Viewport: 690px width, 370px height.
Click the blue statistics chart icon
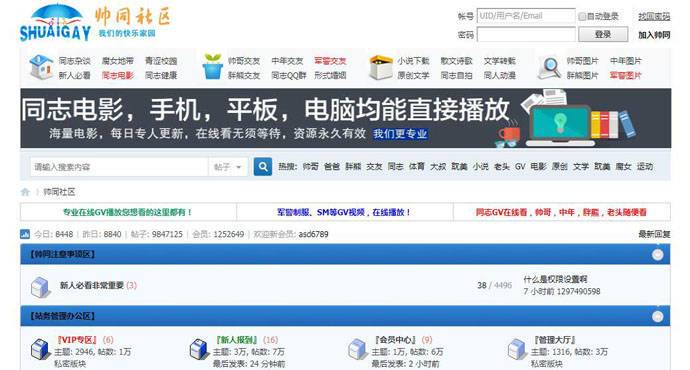pos(25,234)
